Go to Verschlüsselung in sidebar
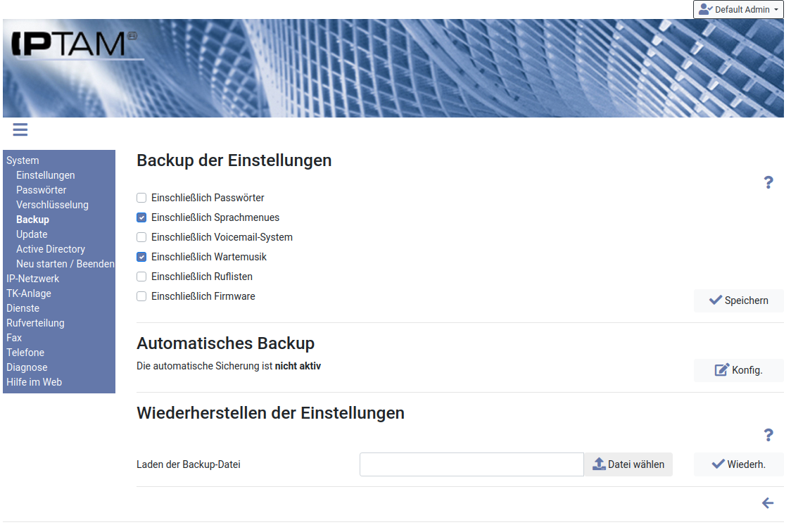This screenshot has height=532, width=791. [52, 205]
